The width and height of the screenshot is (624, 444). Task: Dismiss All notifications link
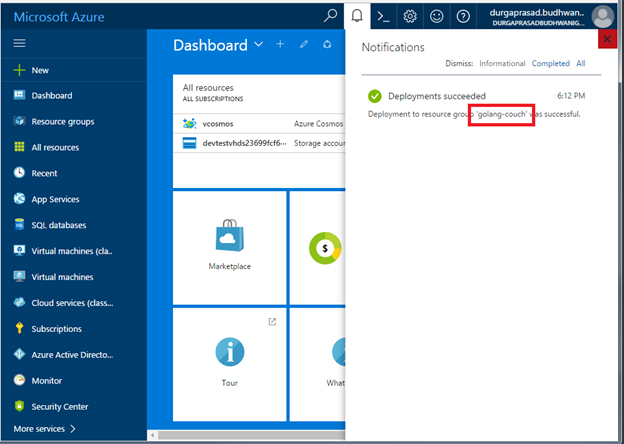click(x=581, y=63)
